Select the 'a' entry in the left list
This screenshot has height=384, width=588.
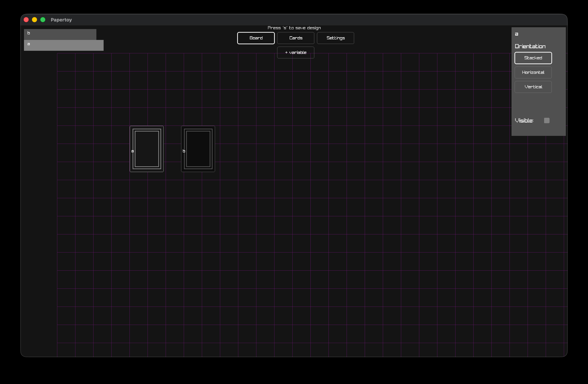64,45
